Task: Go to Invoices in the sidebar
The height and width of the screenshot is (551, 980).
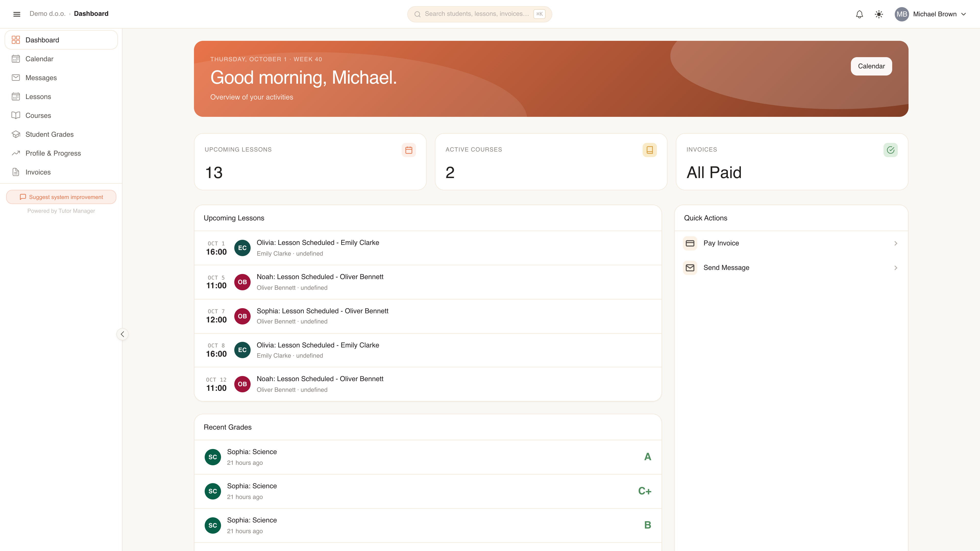Action: [61, 172]
